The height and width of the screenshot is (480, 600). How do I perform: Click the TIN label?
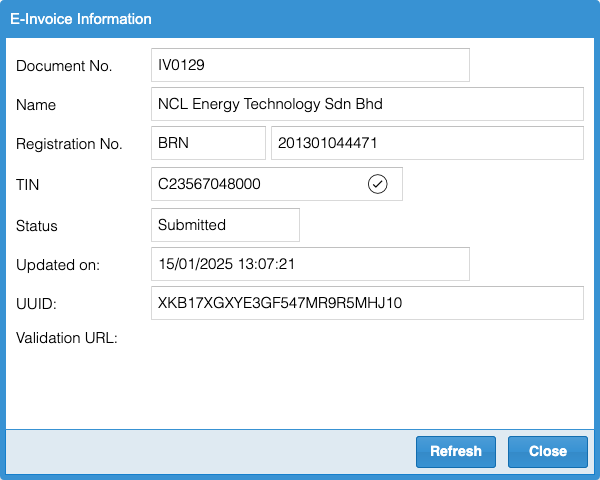[x=27, y=185]
